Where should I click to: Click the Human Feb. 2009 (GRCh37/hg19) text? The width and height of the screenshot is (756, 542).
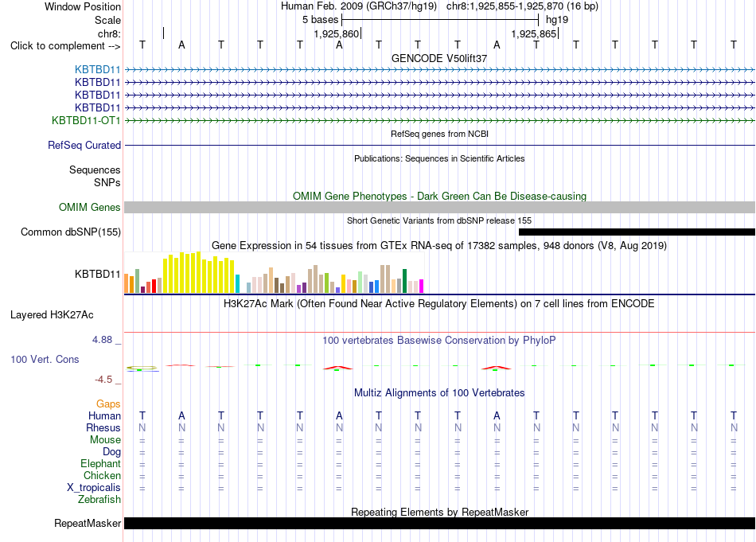tap(359, 6)
